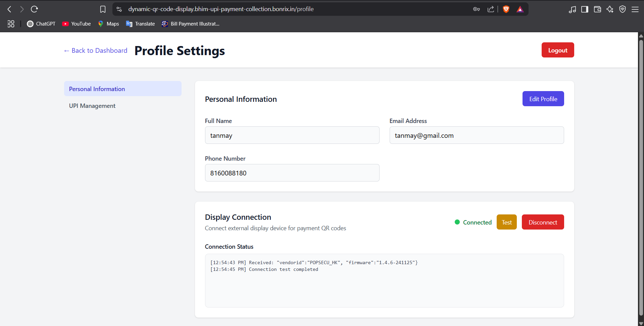This screenshot has width=644, height=326.
Task: Open Brave Shields lion icon
Action: tap(506, 9)
